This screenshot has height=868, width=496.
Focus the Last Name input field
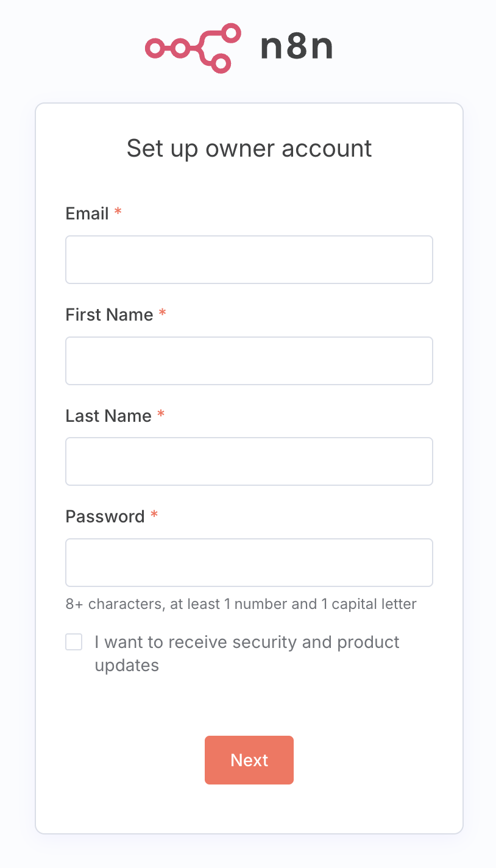point(249,461)
